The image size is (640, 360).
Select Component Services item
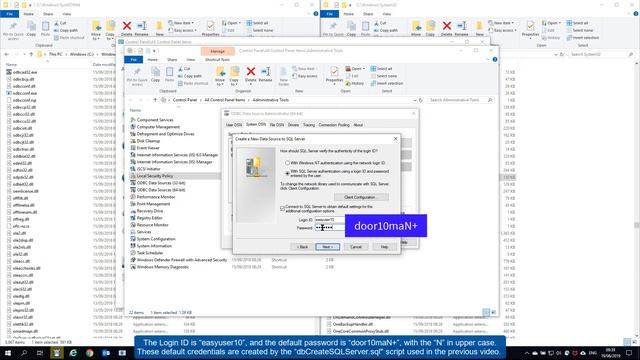tap(155, 120)
